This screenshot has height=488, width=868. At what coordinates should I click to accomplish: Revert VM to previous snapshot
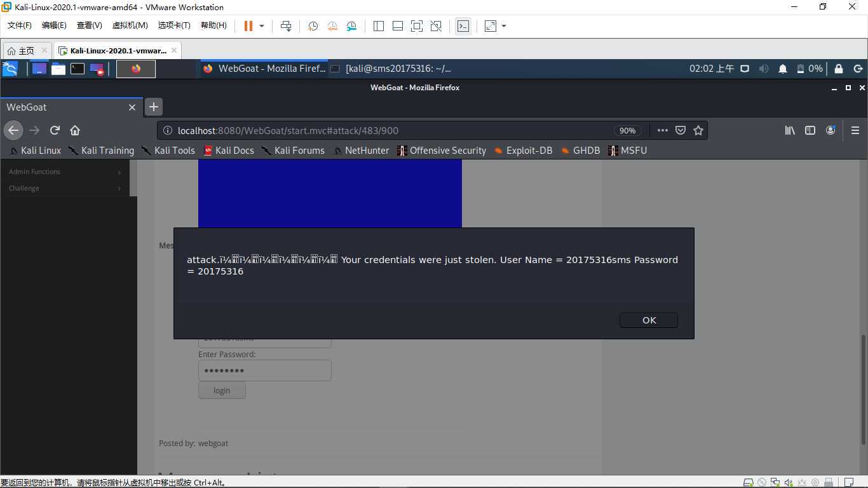(332, 26)
